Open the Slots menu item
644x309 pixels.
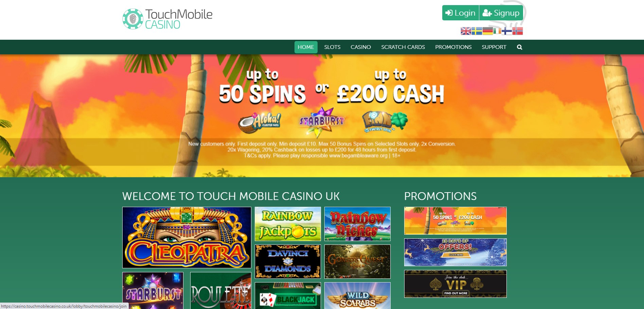pyautogui.click(x=332, y=47)
